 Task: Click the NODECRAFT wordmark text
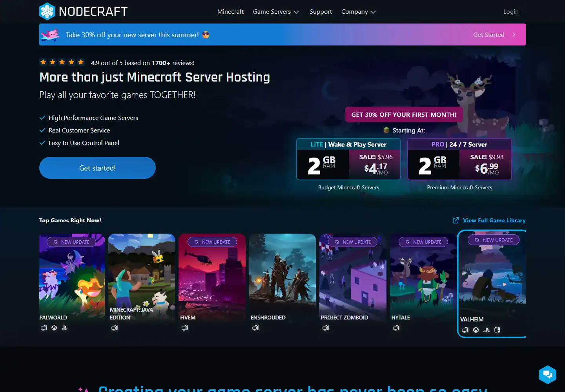tap(93, 11)
